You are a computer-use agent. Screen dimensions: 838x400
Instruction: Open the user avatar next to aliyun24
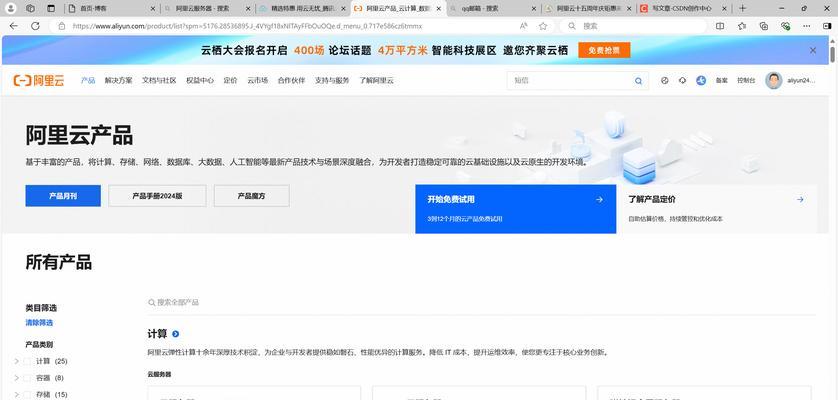(x=773, y=81)
